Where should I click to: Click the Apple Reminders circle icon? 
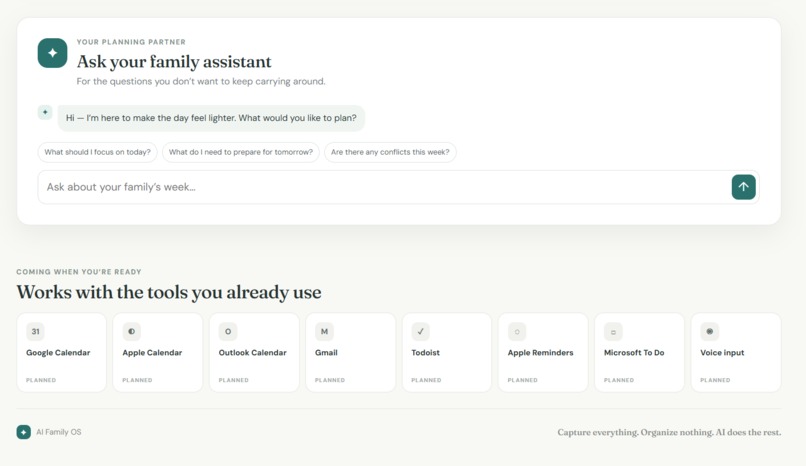[517, 331]
